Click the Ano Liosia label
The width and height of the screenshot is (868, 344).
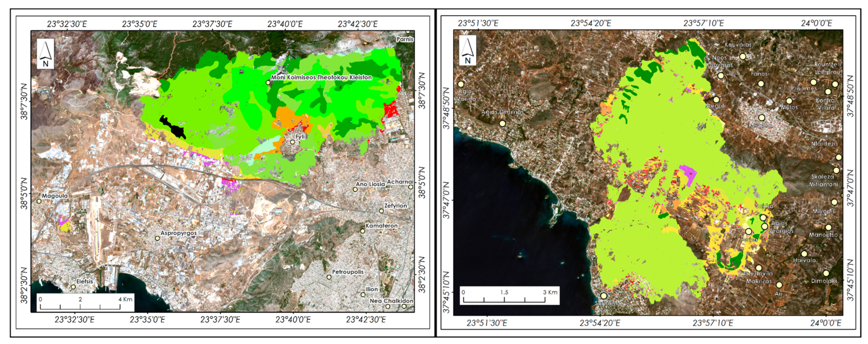click(370, 184)
